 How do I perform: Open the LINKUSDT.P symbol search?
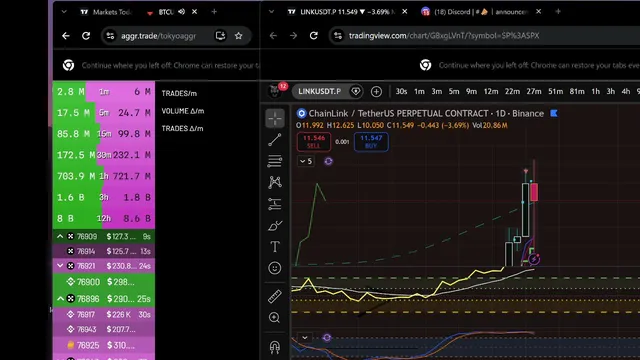[319, 91]
